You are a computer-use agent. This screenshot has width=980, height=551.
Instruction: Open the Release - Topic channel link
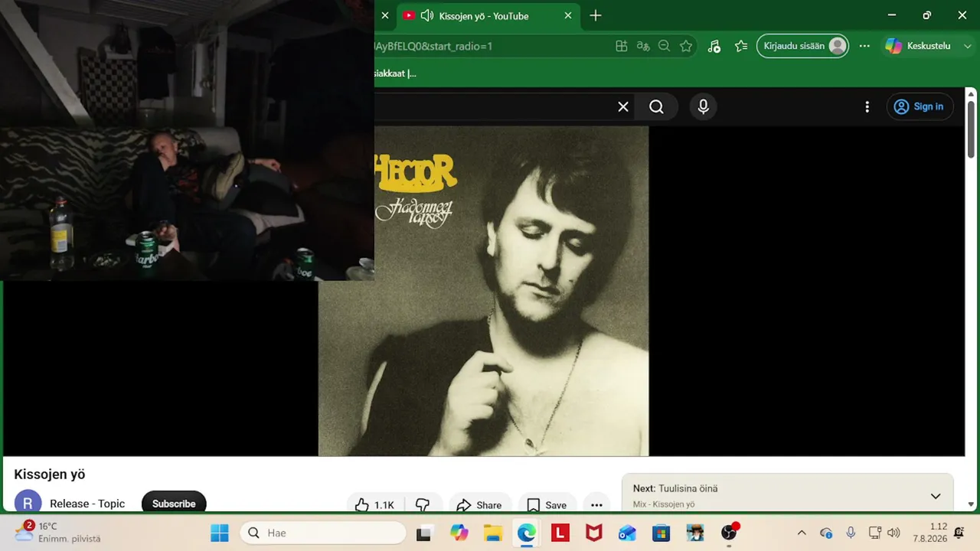(x=87, y=504)
